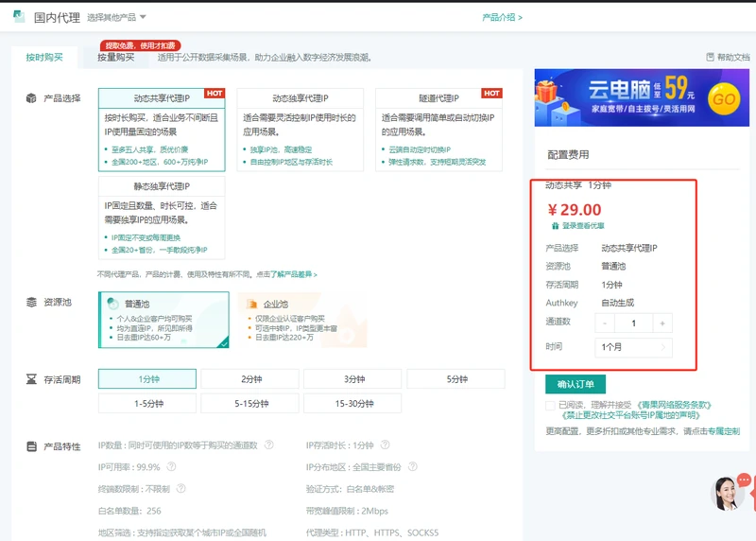Open the 云电脑 promotional banner

pyautogui.click(x=642, y=97)
